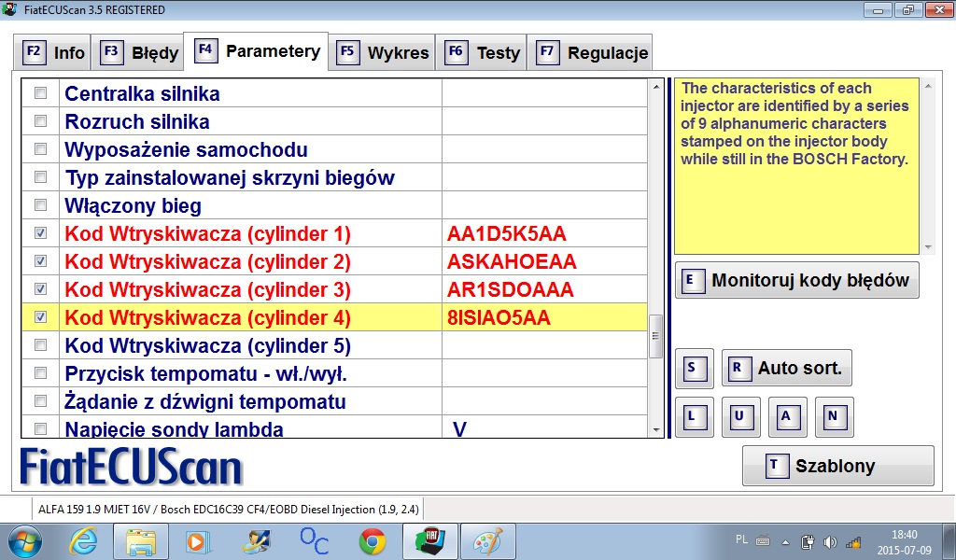
Task: Disable Kod Wtryskiwacza (cylinder 3) checkbox
Action: point(41,289)
